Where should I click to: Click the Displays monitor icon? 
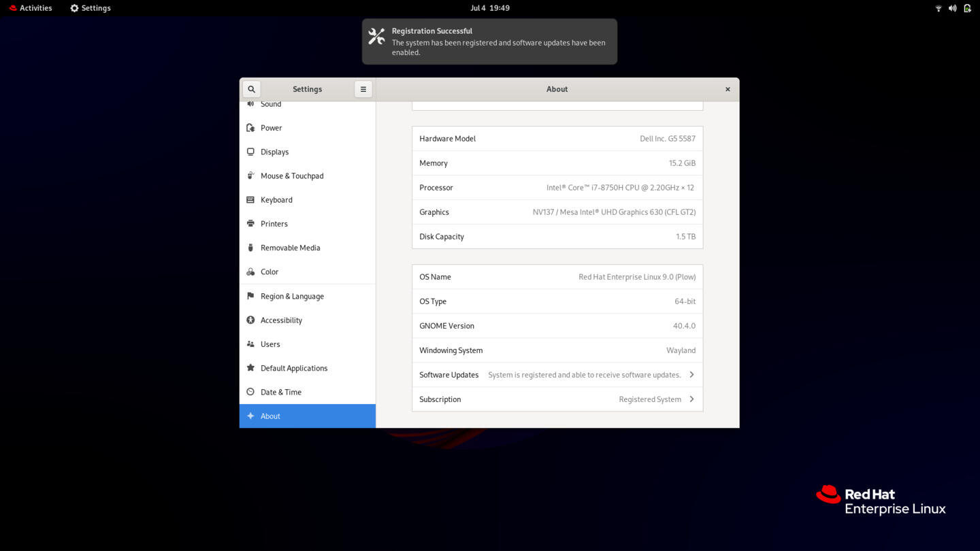click(250, 152)
